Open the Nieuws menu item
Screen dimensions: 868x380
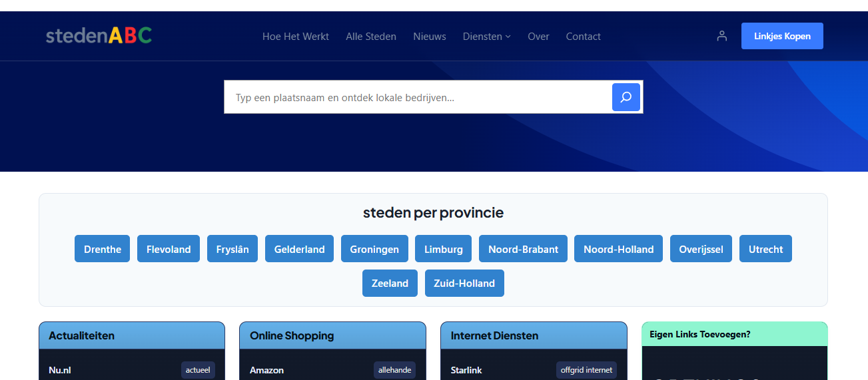pyautogui.click(x=430, y=37)
